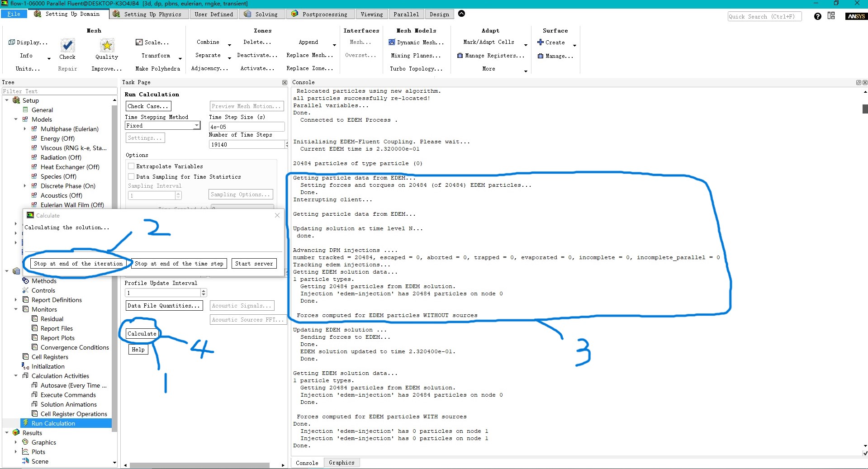Click the surface Manage icon
The width and height of the screenshot is (868, 469).
[x=541, y=56]
